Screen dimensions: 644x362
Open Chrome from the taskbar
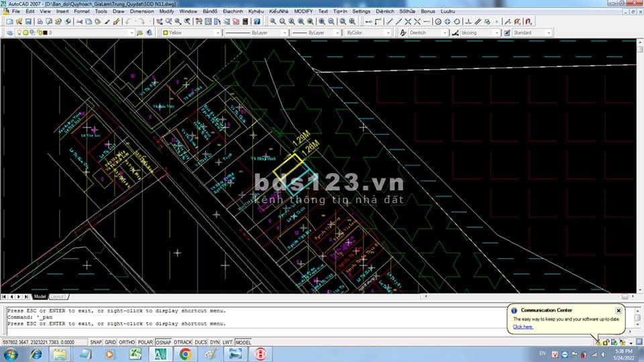(185, 354)
